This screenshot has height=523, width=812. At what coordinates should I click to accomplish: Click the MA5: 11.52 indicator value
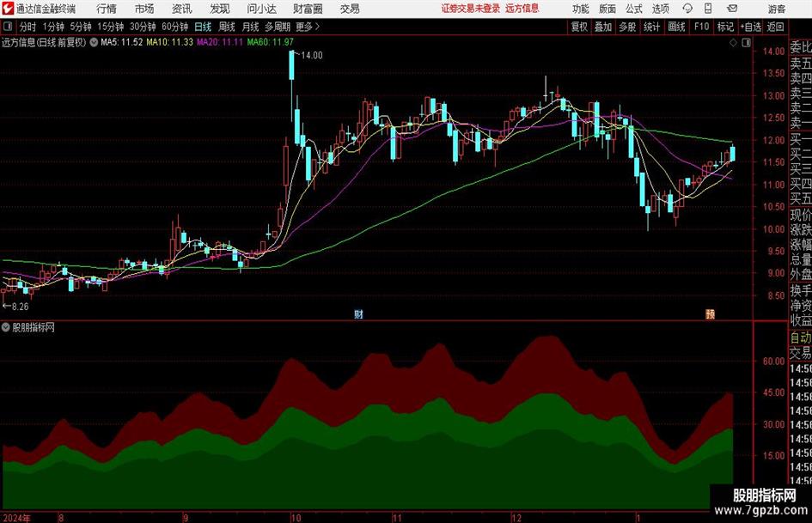(121, 42)
